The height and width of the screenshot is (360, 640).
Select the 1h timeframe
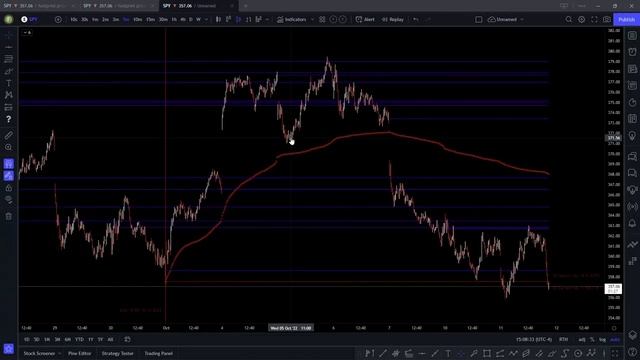pyautogui.click(x=174, y=19)
